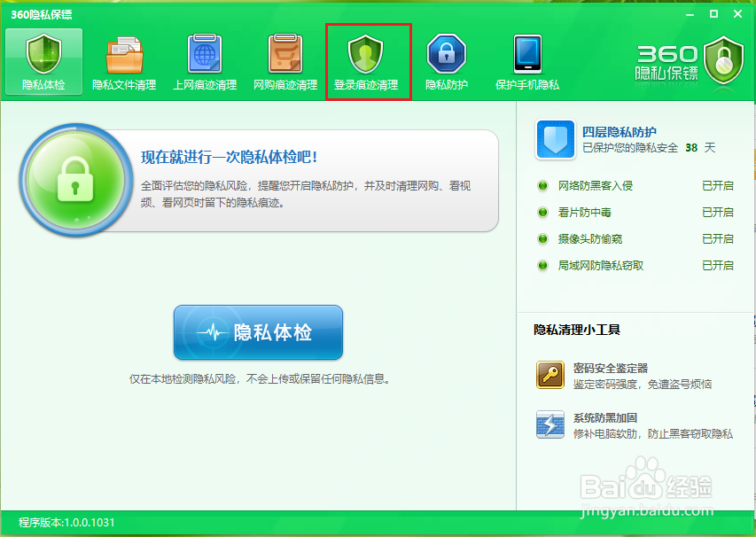Open the 四层隐私防护 heading link
The height and width of the screenshot is (537, 756).
[620, 132]
